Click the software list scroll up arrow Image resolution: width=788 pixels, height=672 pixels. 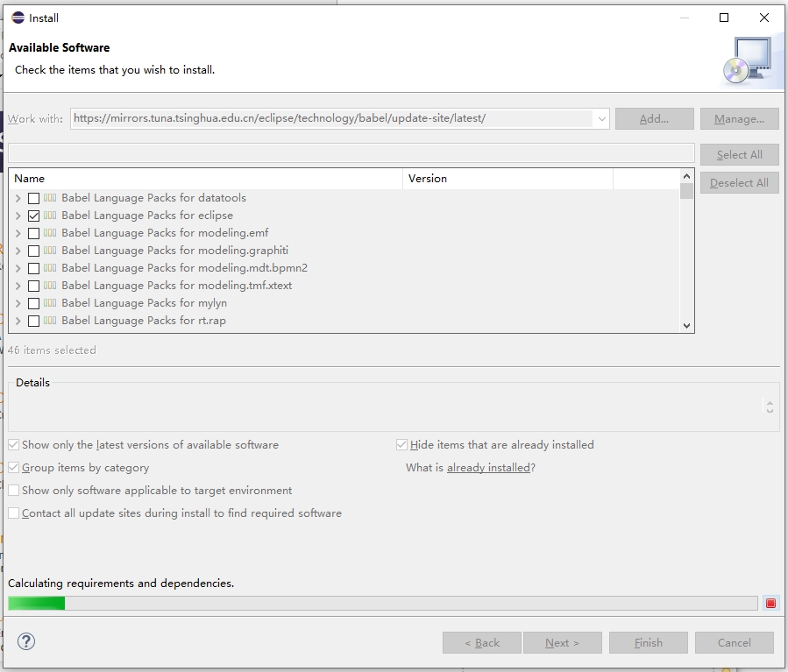point(686,176)
